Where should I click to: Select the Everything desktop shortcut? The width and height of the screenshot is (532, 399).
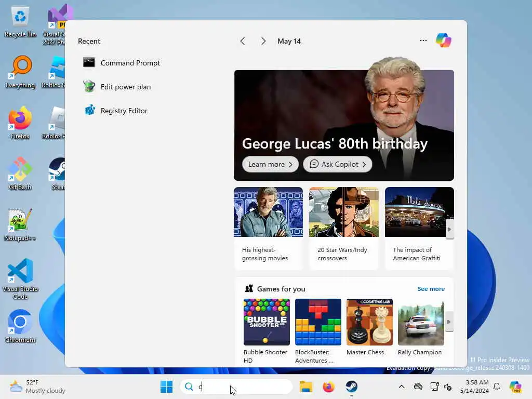[20, 72]
